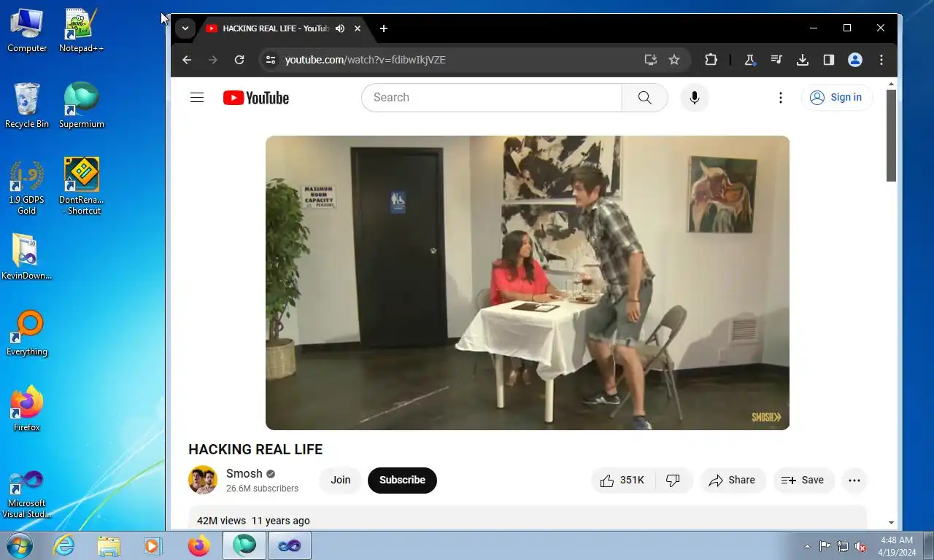Toggle the browser side panel
This screenshot has width=934, height=560.
tap(829, 60)
